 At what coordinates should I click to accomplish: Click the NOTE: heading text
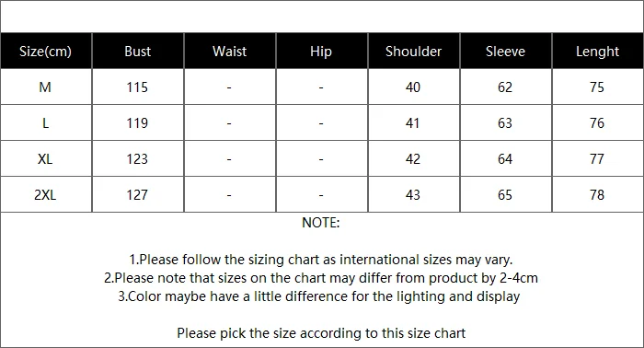pyautogui.click(x=321, y=223)
